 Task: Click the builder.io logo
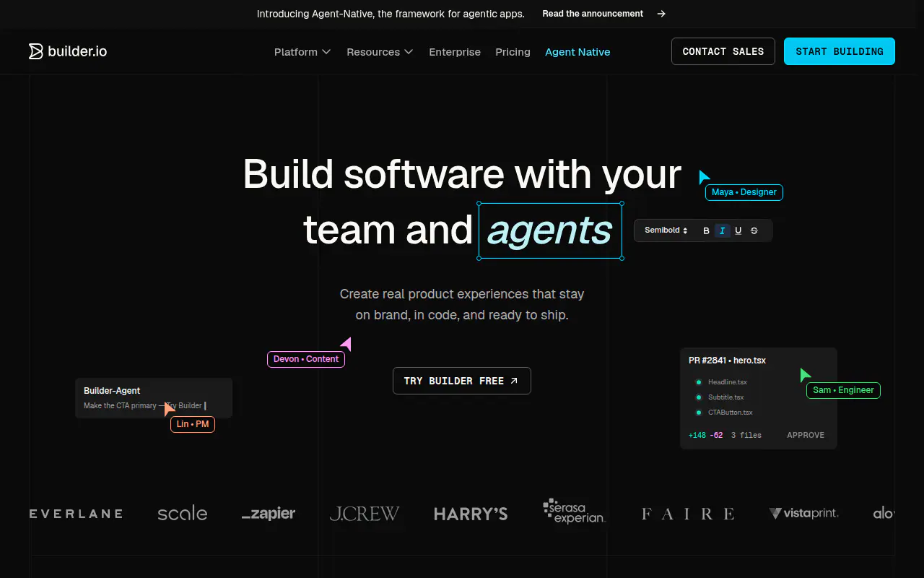68,51
